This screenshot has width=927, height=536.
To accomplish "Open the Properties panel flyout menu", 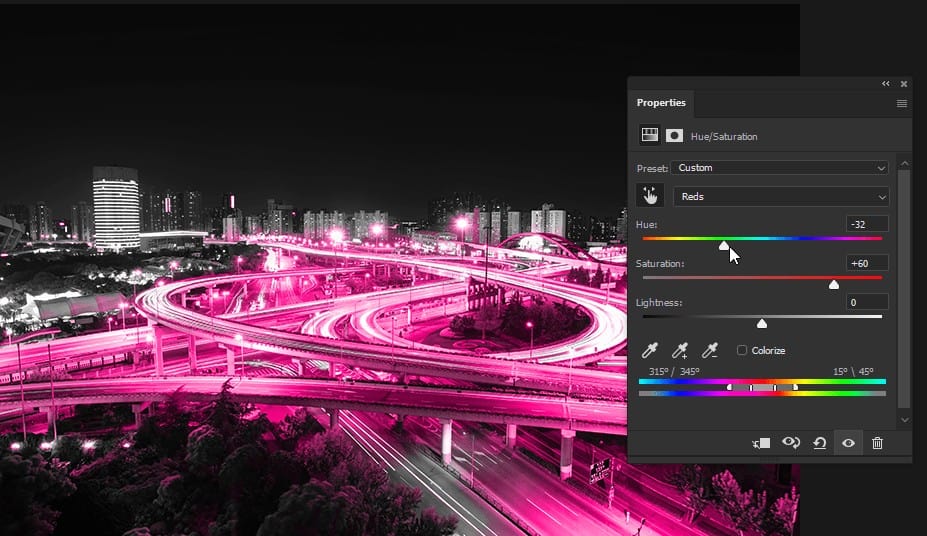I will [902, 103].
